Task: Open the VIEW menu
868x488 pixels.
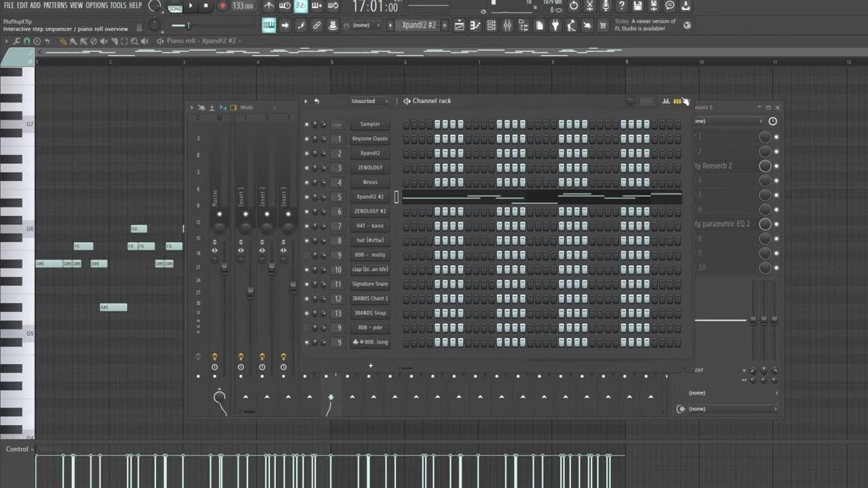Action: pos(77,5)
